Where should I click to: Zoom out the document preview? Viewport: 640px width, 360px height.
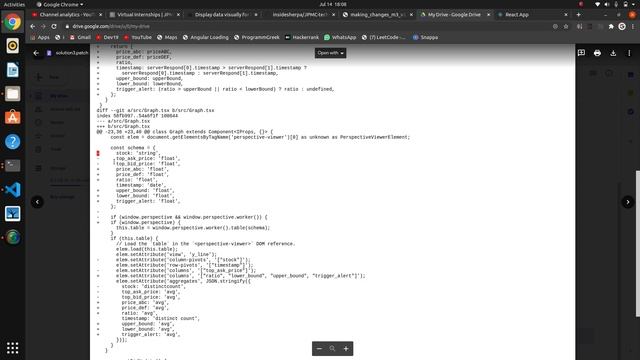tap(319, 349)
